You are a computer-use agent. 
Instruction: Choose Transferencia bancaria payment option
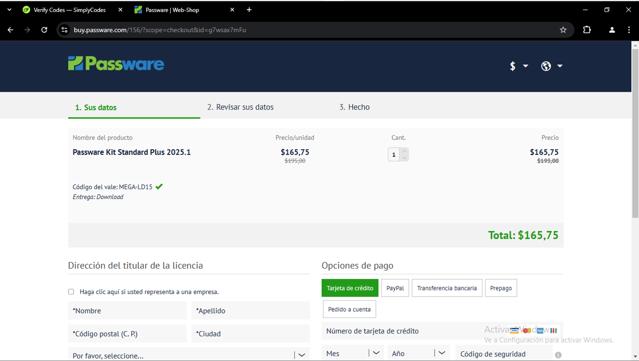click(447, 288)
